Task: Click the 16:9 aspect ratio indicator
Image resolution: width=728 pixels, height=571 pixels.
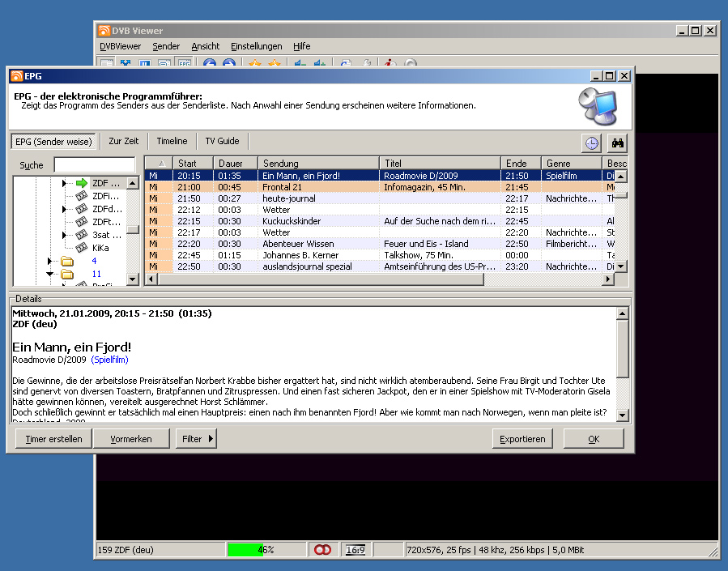Action: point(355,550)
